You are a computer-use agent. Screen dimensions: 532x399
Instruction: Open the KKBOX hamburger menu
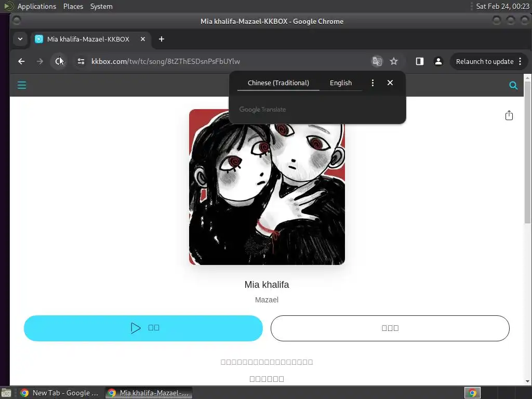point(22,85)
